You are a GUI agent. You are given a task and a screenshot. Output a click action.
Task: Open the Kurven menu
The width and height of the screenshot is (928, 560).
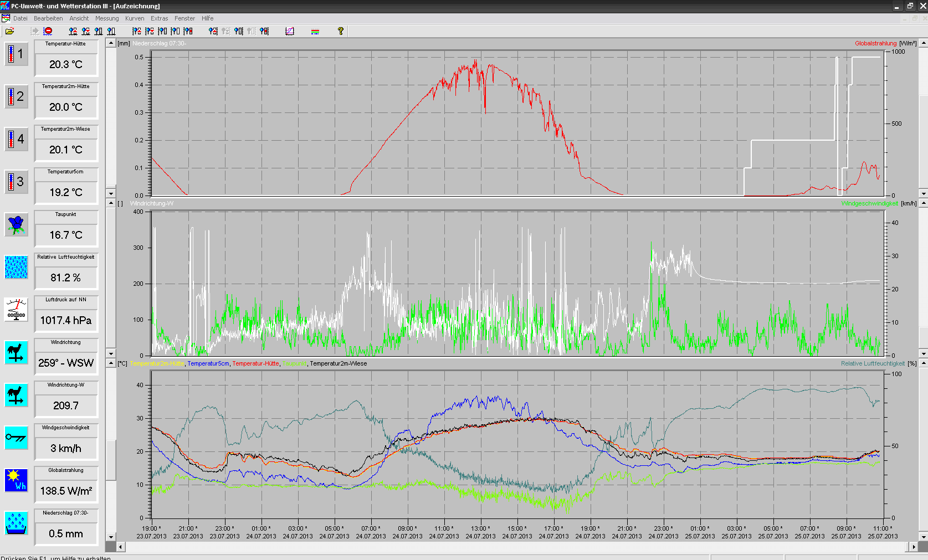coord(135,18)
